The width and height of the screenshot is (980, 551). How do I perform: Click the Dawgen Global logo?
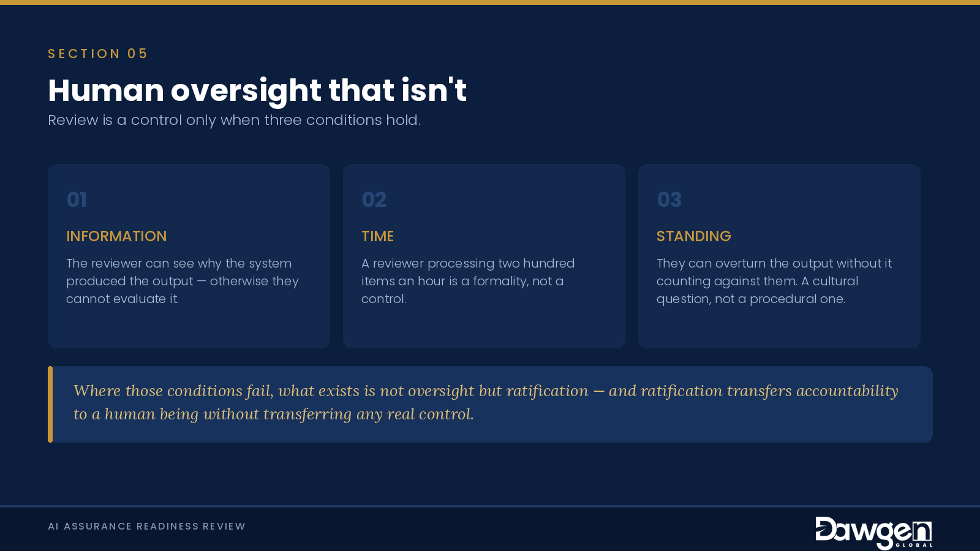click(x=874, y=533)
